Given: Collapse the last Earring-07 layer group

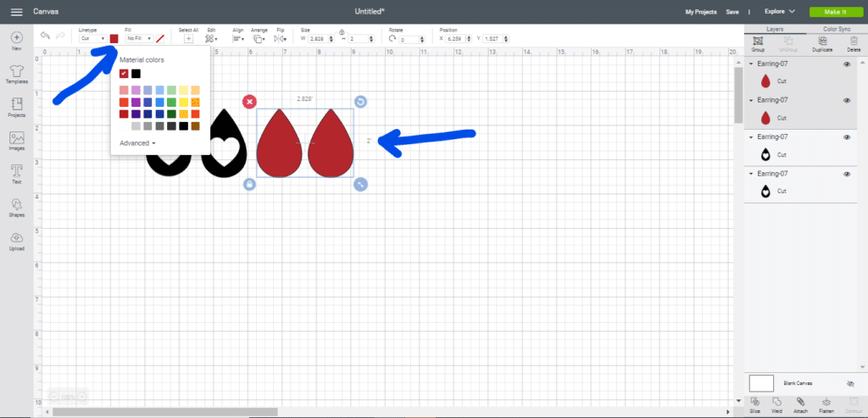Looking at the screenshot, I should pyautogui.click(x=751, y=174).
